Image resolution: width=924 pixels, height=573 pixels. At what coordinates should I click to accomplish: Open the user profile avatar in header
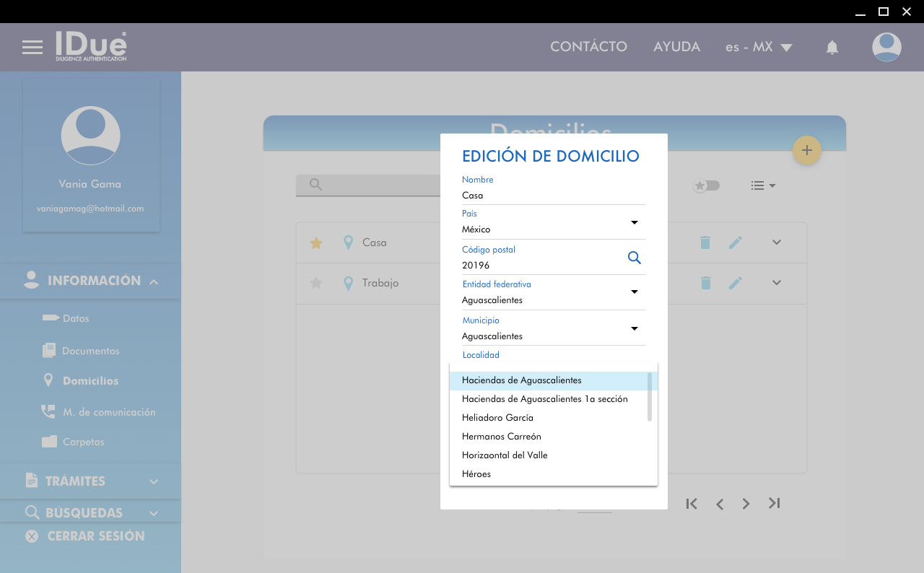[886, 48]
